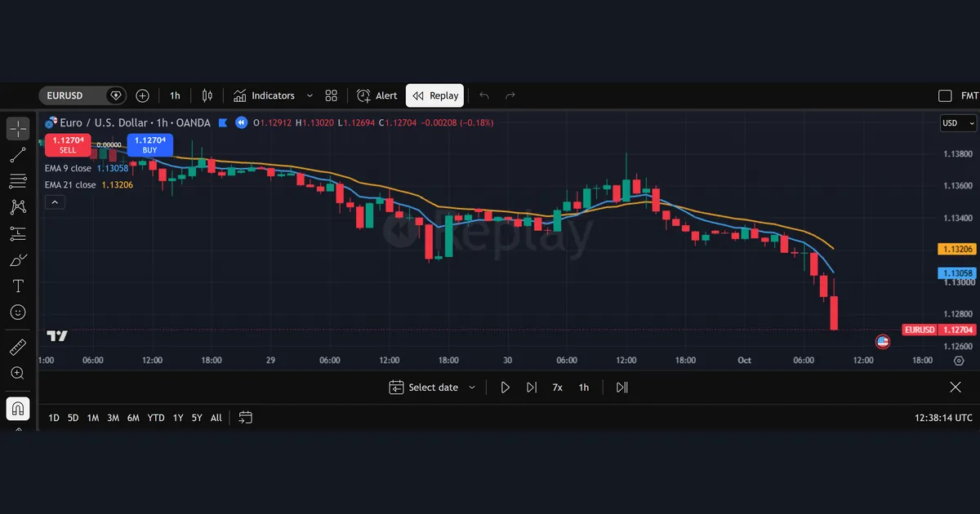Open the candlestick chart type selector
This screenshot has width=980, height=514.
tap(207, 95)
